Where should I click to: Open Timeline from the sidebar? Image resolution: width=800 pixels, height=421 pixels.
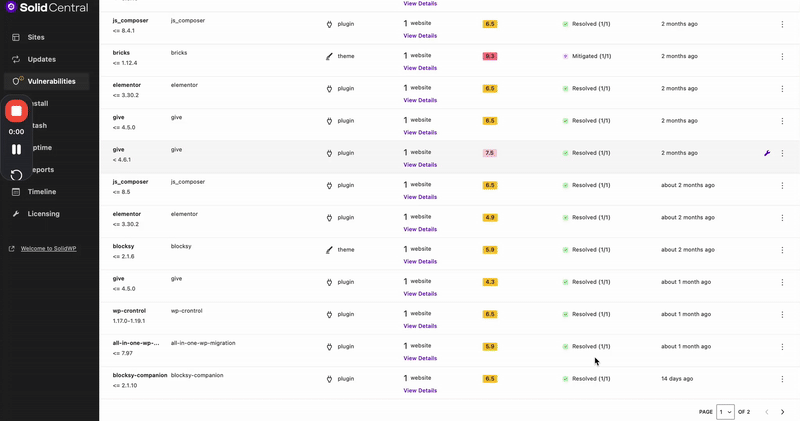pyautogui.click(x=41, y=191)
